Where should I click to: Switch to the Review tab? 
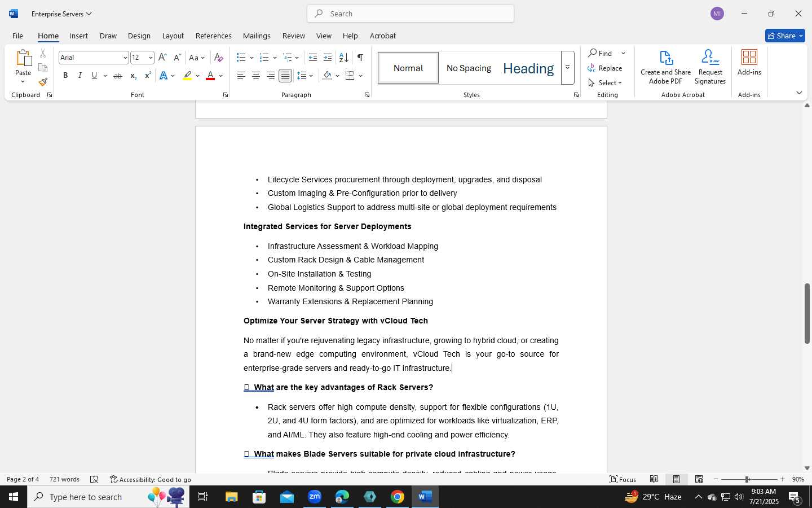[294, 36]
